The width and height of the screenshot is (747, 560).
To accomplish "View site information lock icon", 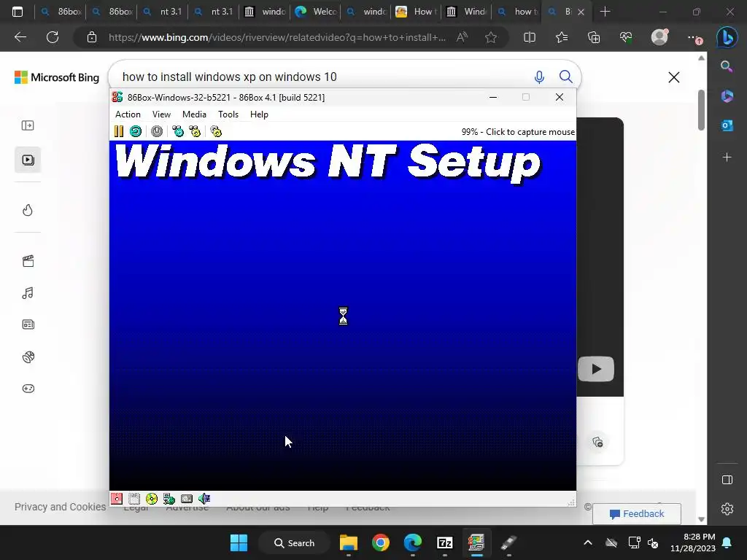I will (x=92, y=37).
